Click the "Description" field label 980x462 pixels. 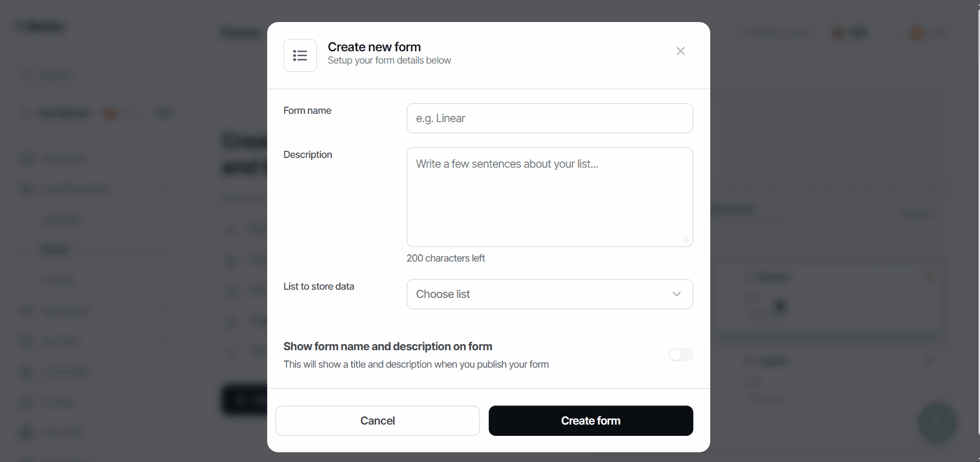pyautogui.click(x=308, y=155)
